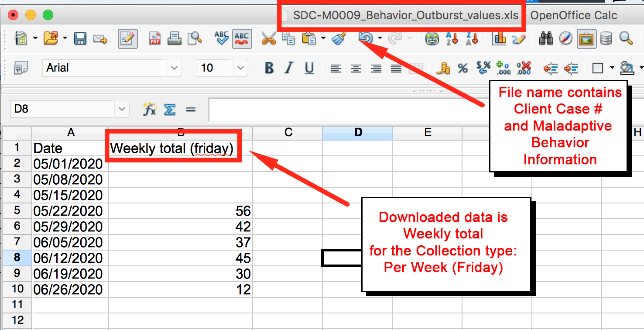This screenshot has width=644, height=330.
Task: Click the formula input line
Action: click(349, 109)
